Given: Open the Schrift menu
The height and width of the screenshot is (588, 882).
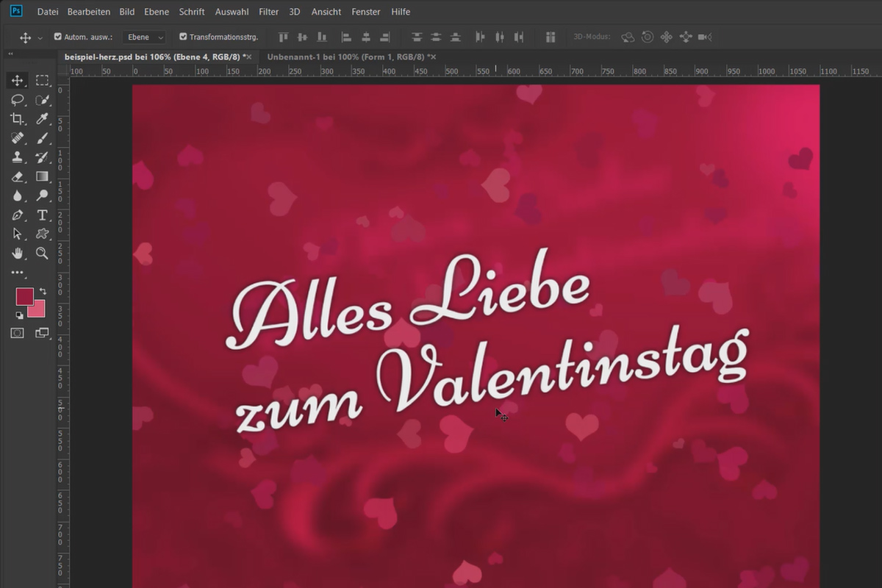Looking at the screenshot, I should click(x=192, y=12).
